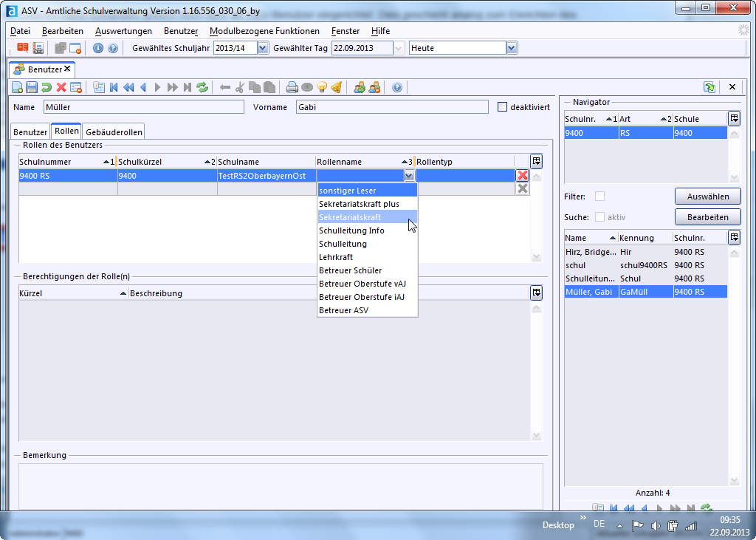This screenshot has height=540, width=756.
Task: Click the red X in the 9400 RS role row
Action: (x=522, y=175)
